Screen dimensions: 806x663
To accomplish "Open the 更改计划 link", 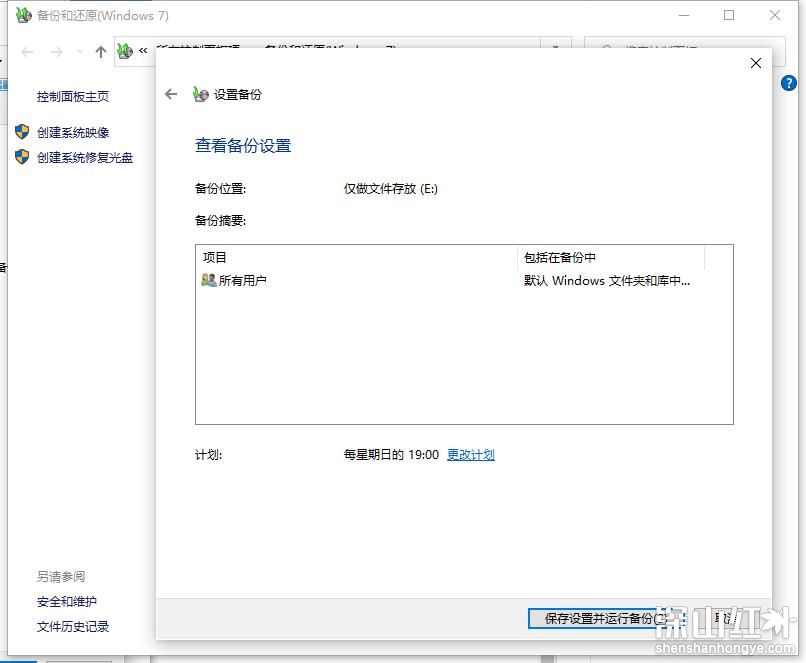I will click(x=470, y=454).
